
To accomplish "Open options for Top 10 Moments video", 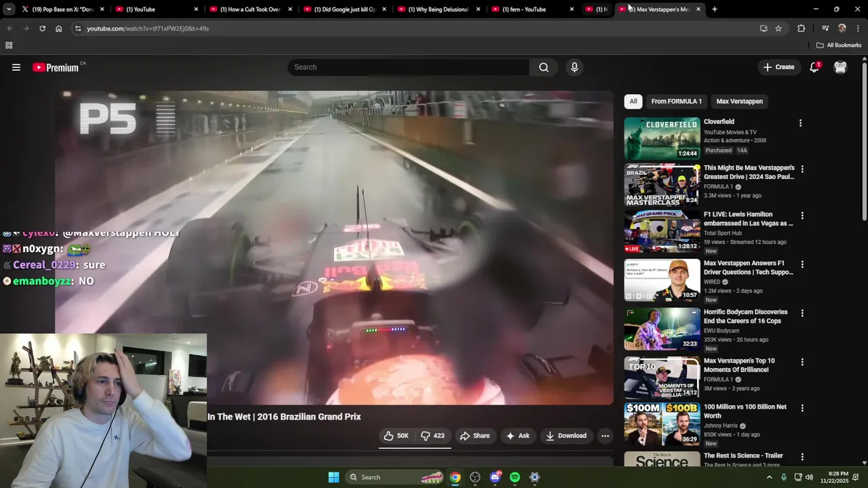I will [802, 362].
